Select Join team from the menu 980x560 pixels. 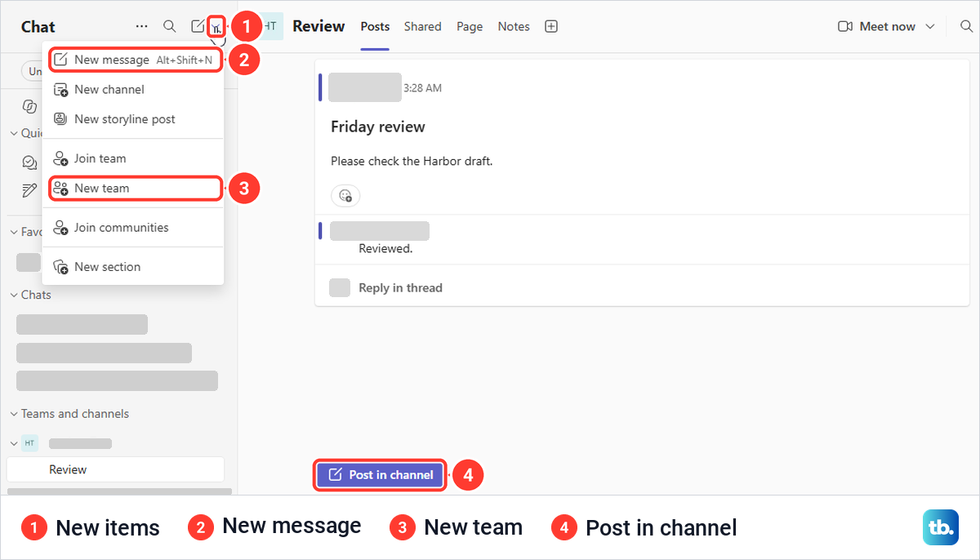133,158
